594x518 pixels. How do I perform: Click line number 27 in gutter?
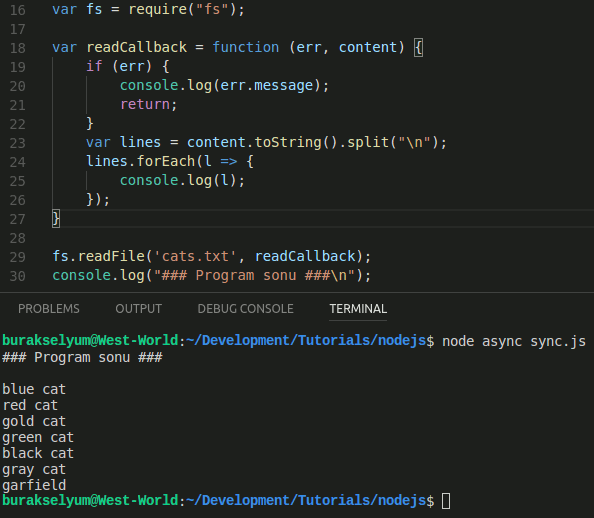point(17,219)
